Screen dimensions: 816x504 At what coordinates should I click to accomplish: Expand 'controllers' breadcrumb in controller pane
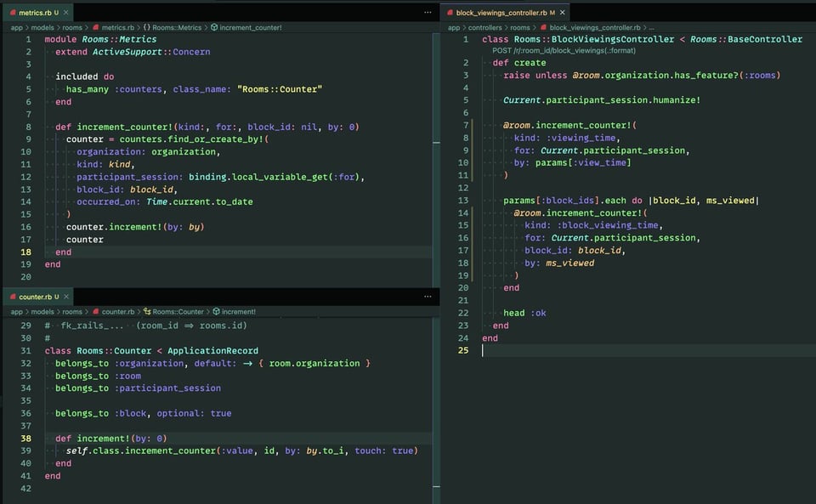click(x=484, y=27)
